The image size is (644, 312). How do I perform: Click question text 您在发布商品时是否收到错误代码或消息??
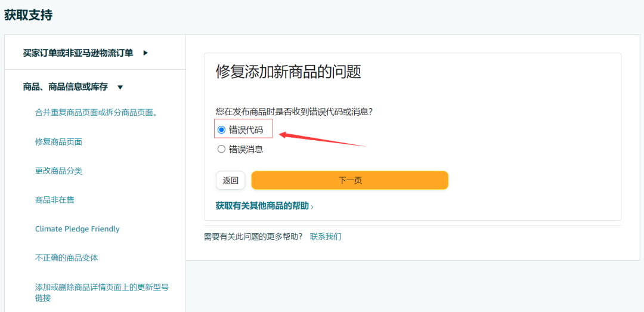(x=293, y=112)
